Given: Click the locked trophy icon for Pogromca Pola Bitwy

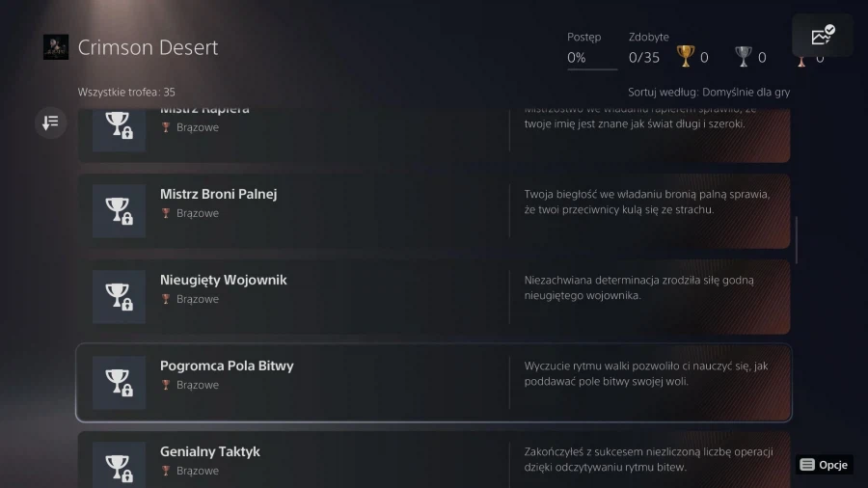Looking at the screenshot, I should (119, 383).
